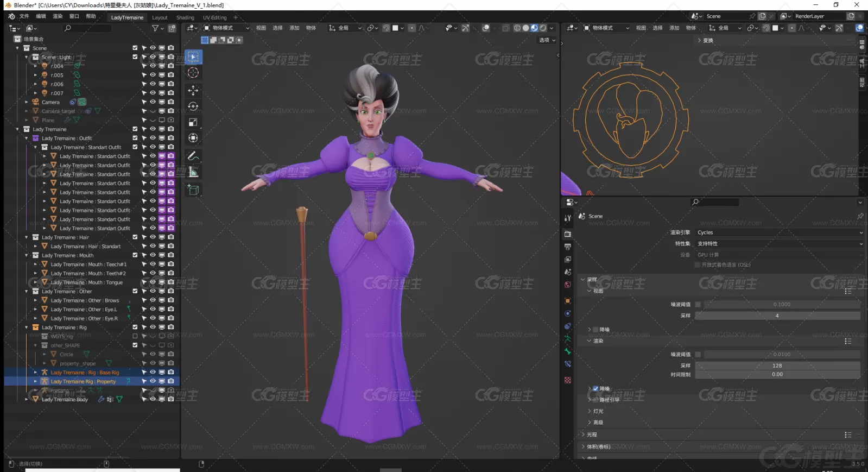This screenshot has height=472, width=868.
Task: Open Object Mode dropdown in the main viewport
Action: [x=226, y=28]
